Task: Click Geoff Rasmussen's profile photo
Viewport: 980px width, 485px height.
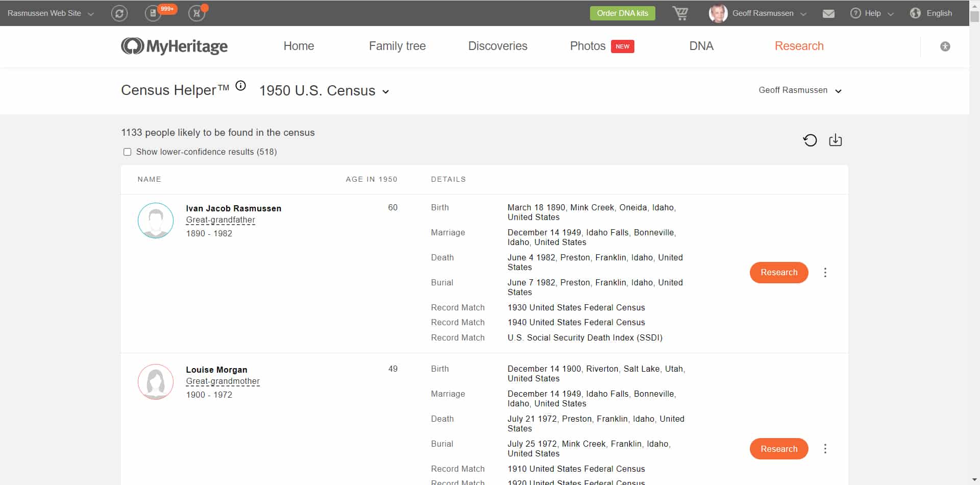Action: (718, 13)
